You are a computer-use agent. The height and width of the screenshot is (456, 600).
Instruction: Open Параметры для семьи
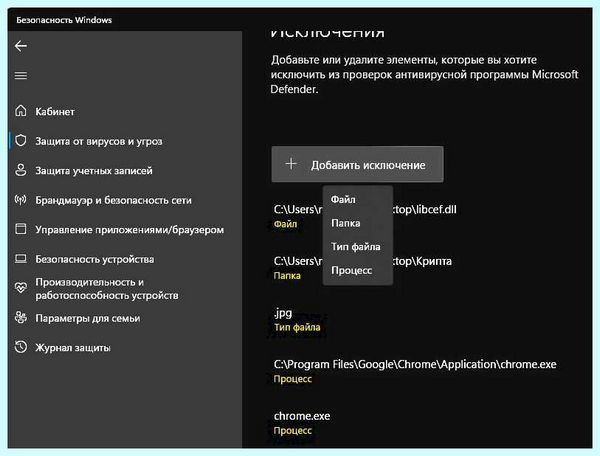coord(88,318)
